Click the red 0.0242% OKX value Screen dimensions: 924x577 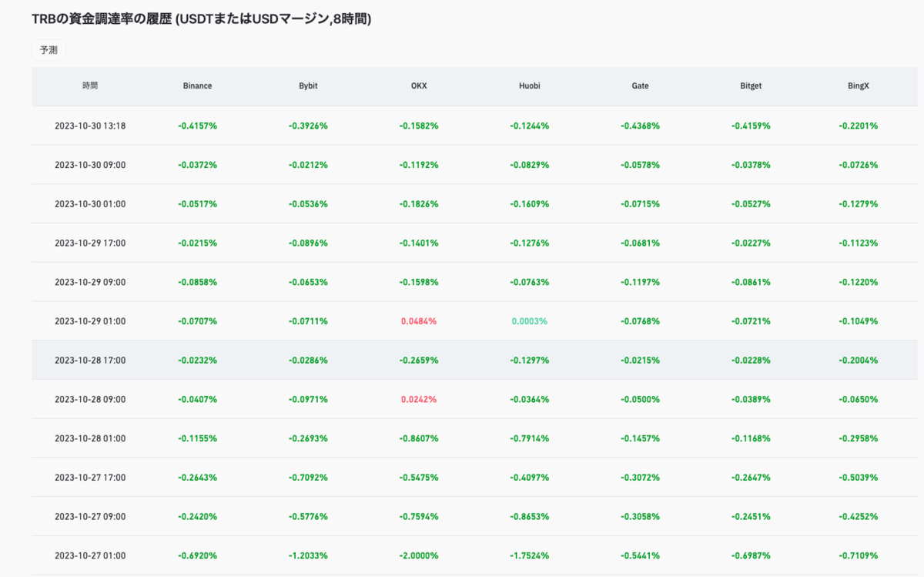point(419,399)
